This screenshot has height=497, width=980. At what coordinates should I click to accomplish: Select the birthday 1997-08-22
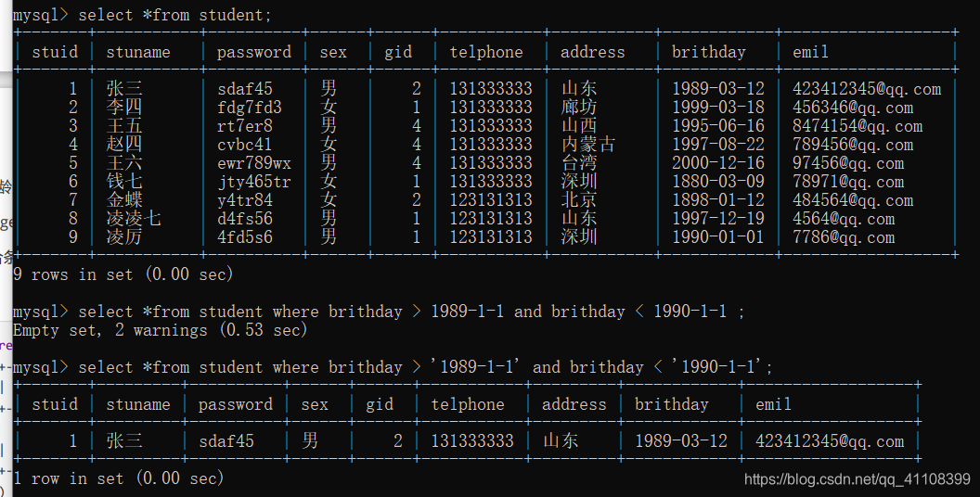pos(718,145)
